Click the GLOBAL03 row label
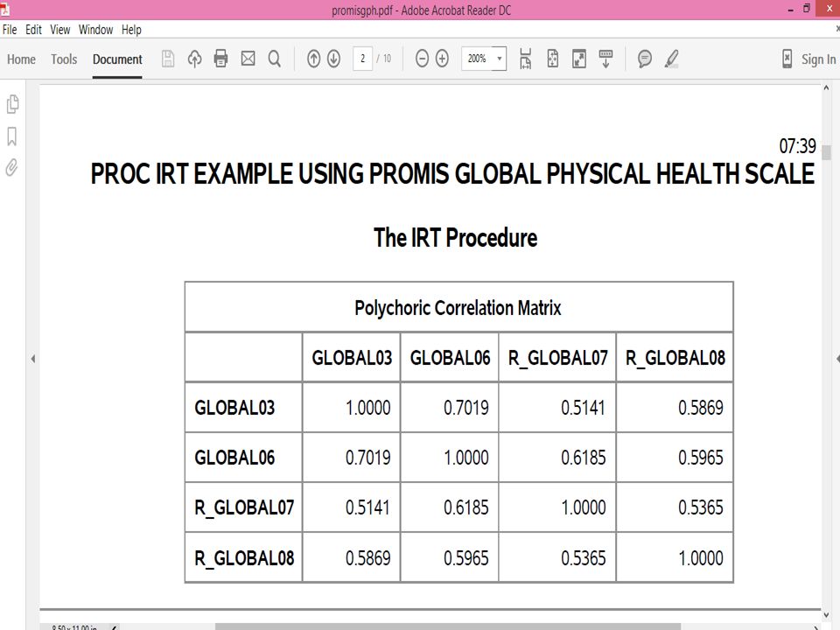 (x=234, y=407)
